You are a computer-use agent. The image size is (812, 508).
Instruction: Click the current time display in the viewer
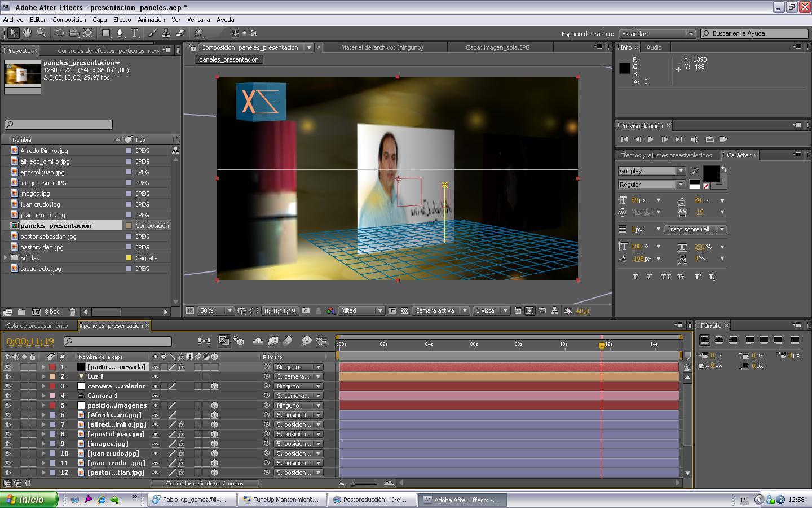pos(280,311)
